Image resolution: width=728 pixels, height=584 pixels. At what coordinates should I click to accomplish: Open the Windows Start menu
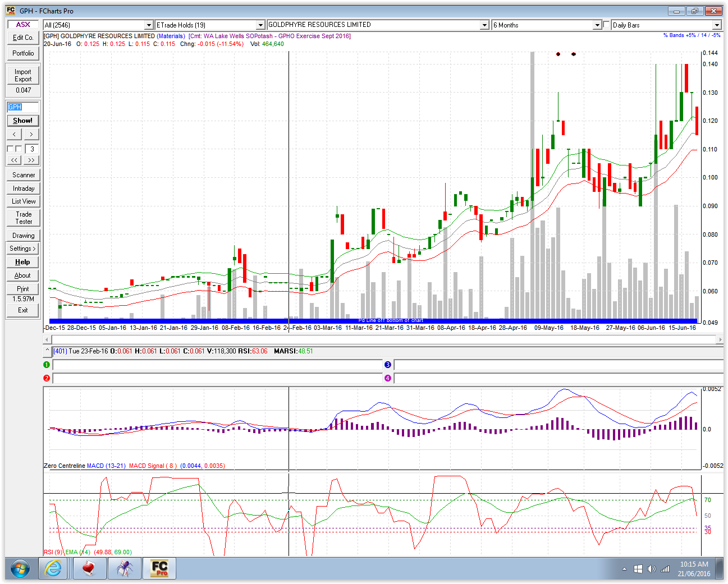click(20, 569)
